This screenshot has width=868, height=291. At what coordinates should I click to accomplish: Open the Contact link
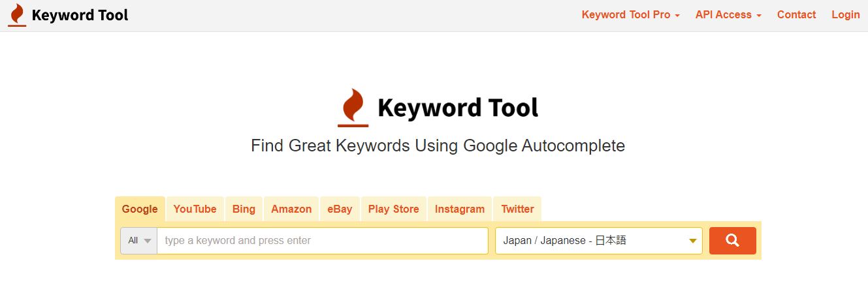pyautogui.click(x=796, y=15)
